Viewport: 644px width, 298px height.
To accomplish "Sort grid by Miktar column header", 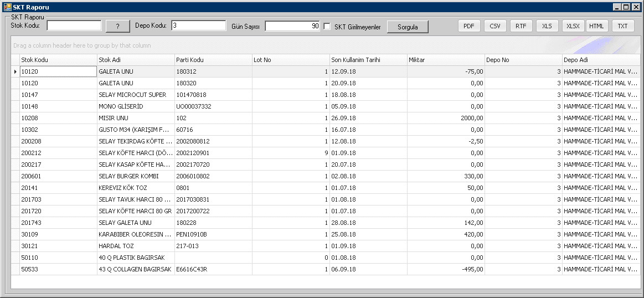I will coord(445,60).
